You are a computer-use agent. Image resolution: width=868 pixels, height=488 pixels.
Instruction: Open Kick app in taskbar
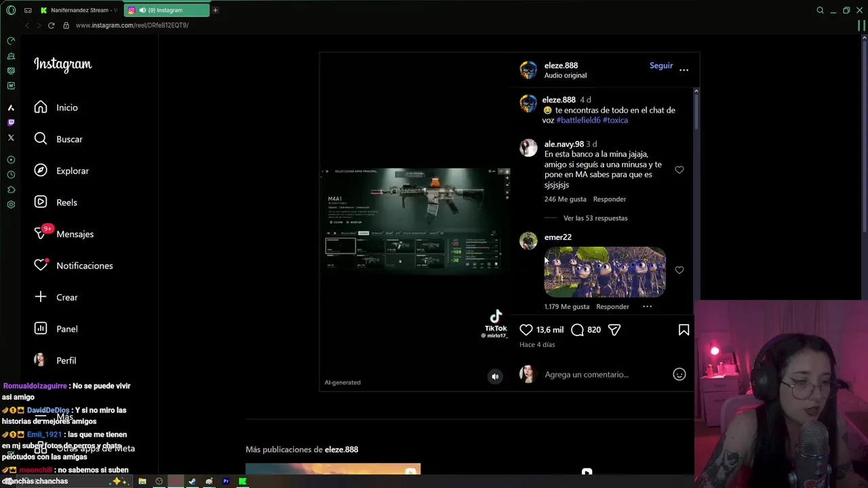[242, 481]
